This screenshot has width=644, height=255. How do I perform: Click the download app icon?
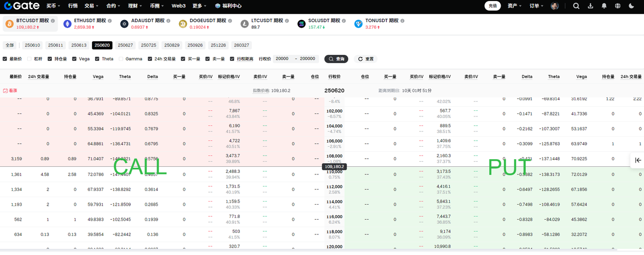(590, 6)
